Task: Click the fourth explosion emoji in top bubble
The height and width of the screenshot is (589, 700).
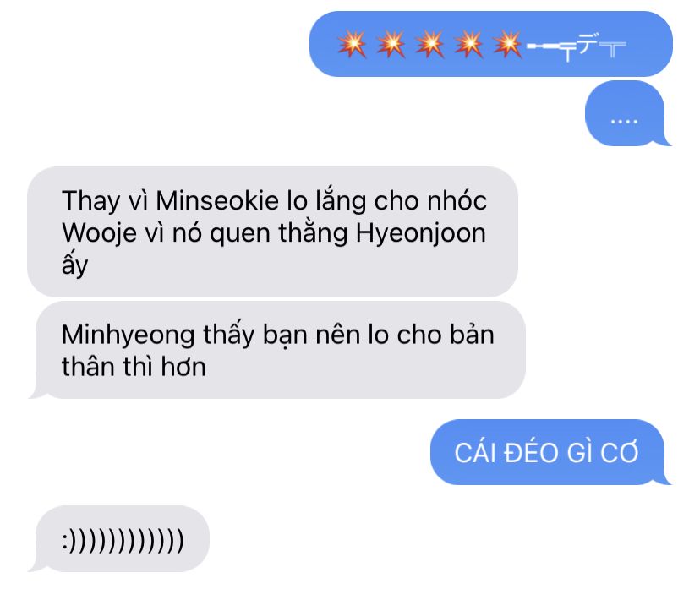Action: click(468, 45)
